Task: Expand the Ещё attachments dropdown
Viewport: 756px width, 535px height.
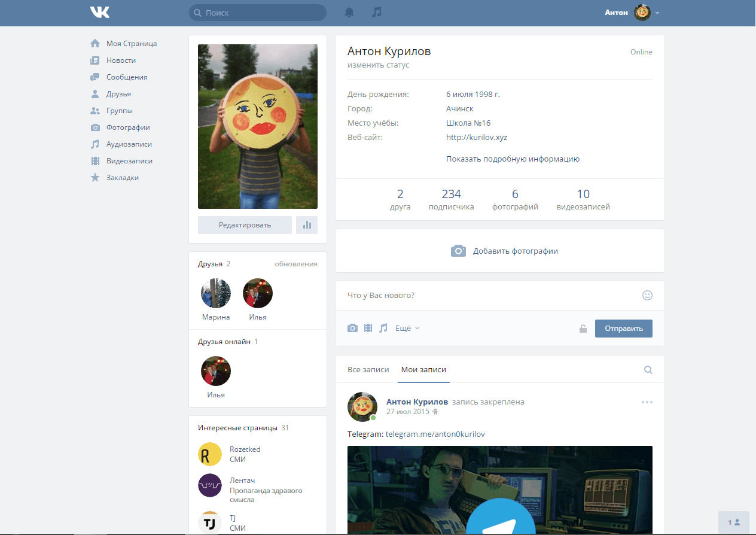Action: 407,328
